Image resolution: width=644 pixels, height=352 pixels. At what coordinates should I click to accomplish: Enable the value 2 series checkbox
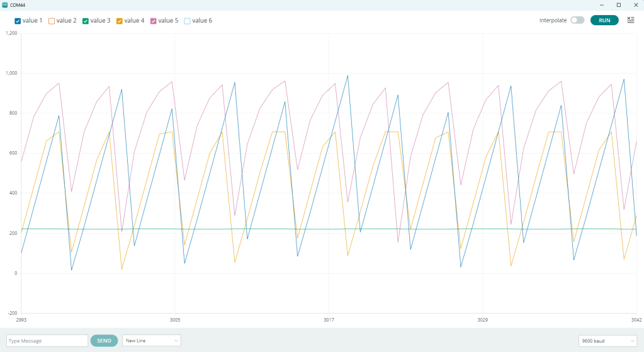click(x=52, y=21)
